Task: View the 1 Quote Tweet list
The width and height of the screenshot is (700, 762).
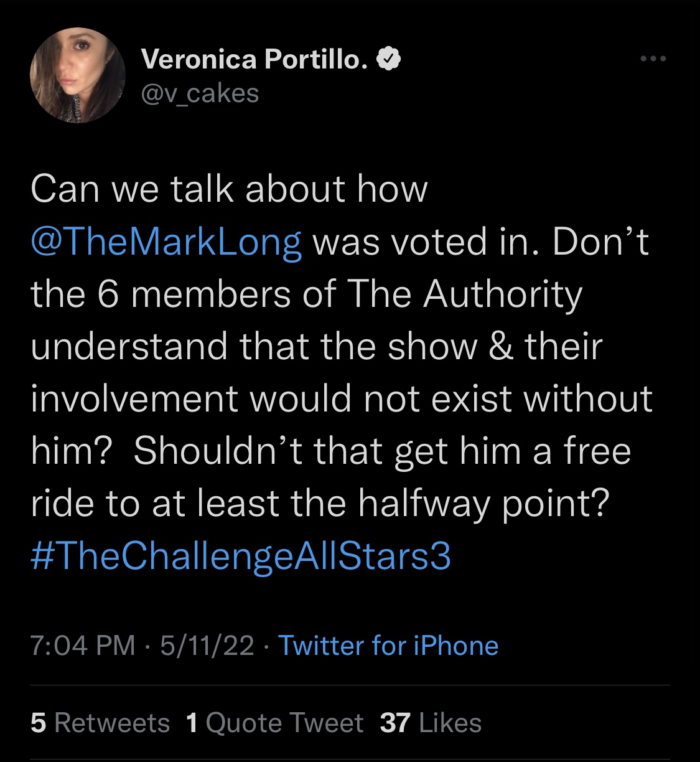Action: point(274,723)
